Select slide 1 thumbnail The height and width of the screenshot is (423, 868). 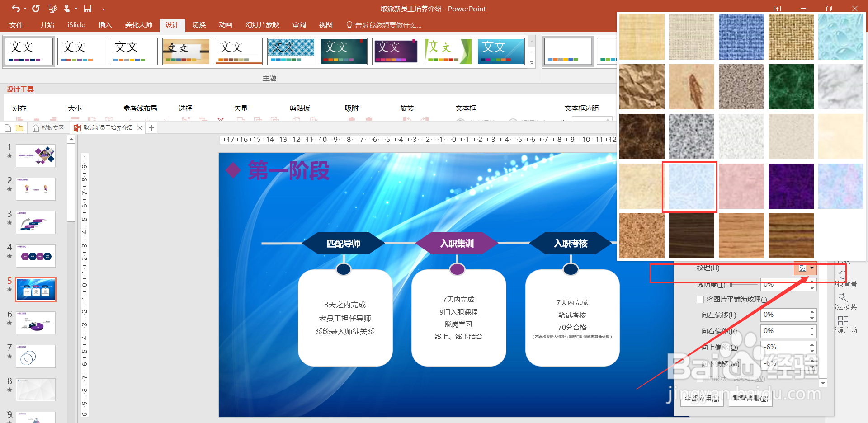(36, 155)
